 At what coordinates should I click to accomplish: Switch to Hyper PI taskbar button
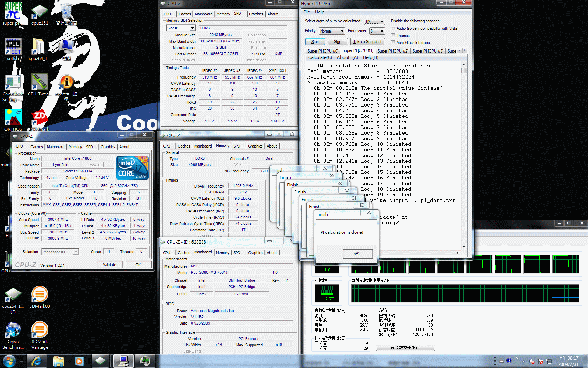click(x=123, y=361)
